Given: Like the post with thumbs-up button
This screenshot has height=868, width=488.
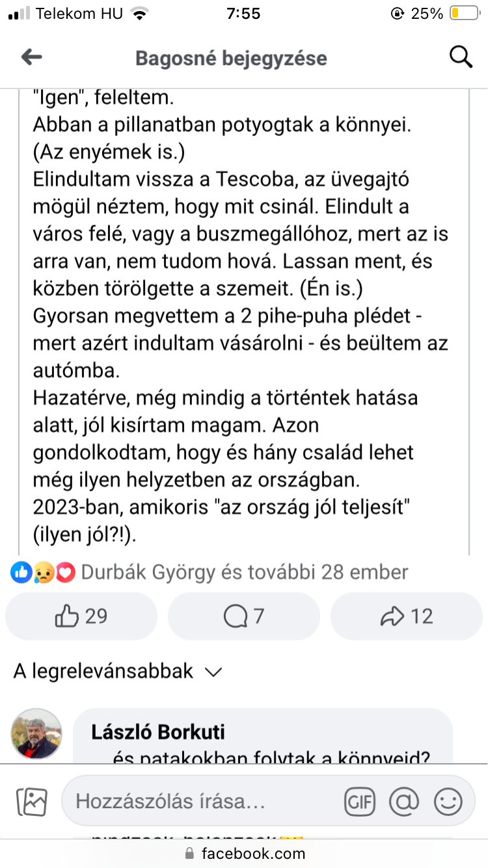Looking at the screenshot, I should (x=81, y=616).
